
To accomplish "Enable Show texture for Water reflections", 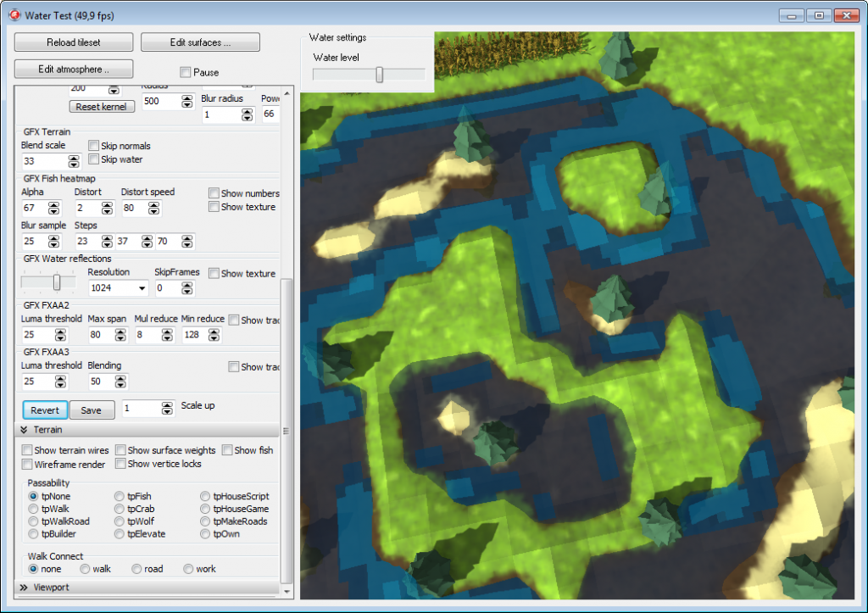I will pos(214,273).
